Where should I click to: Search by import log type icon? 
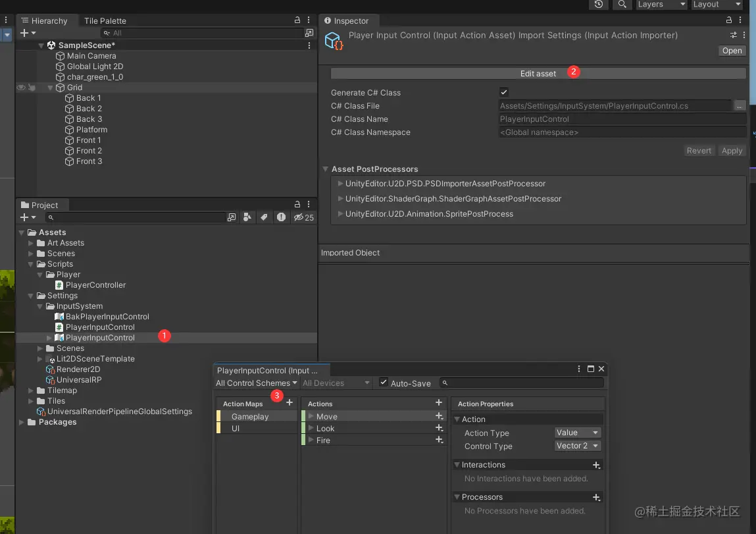(x=281, y=217)
